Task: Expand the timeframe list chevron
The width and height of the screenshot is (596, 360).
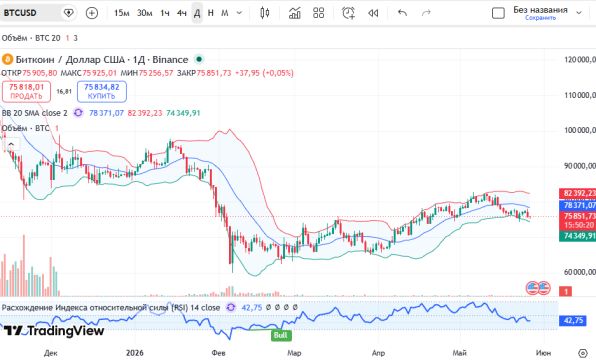Action: click(239, 13)
